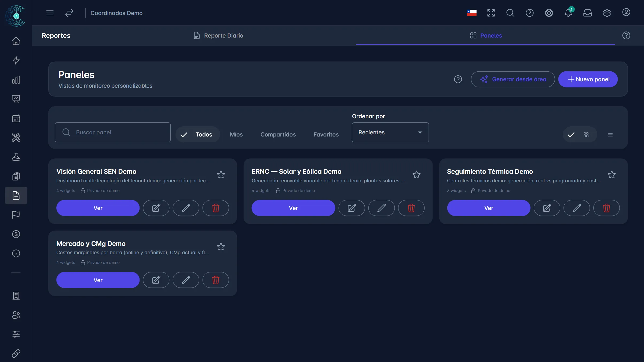
Task: Open the search magnifier in top bar
Action: 510,13
